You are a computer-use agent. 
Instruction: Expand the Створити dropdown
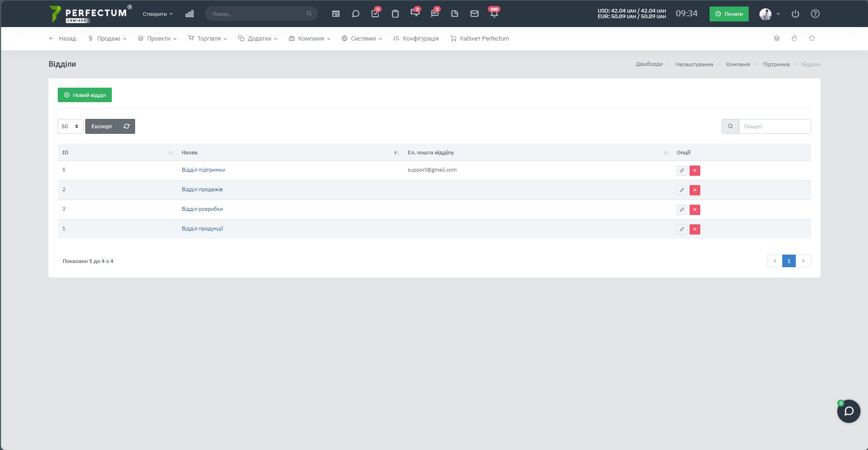pos(157,14)
